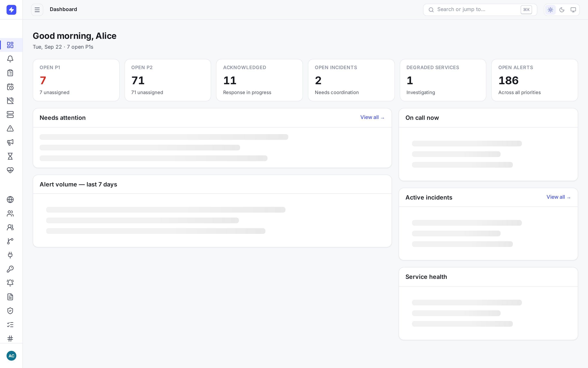The image size is (588, 368).
Task: Open the globe icon in sidebar
Action: [10, 200]
